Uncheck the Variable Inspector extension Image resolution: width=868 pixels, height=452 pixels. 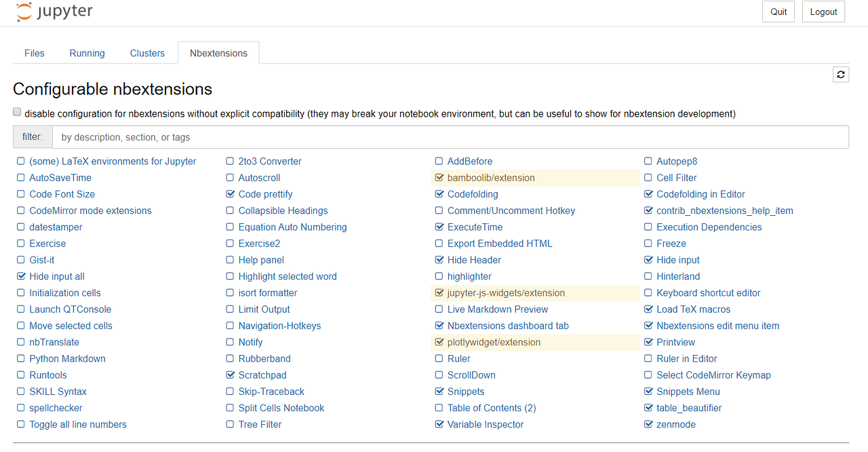click(x=439, y=424)
